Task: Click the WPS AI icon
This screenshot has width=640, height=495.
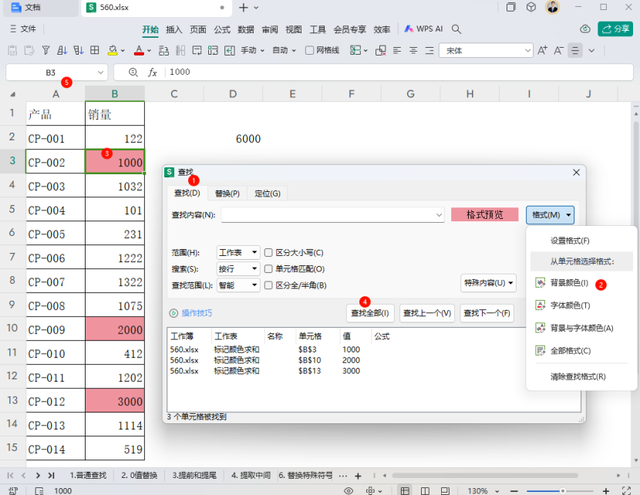Action: 409,29
